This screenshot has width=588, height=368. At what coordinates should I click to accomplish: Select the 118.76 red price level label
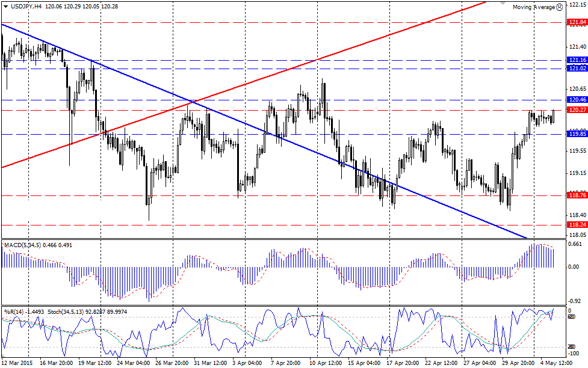578,195
